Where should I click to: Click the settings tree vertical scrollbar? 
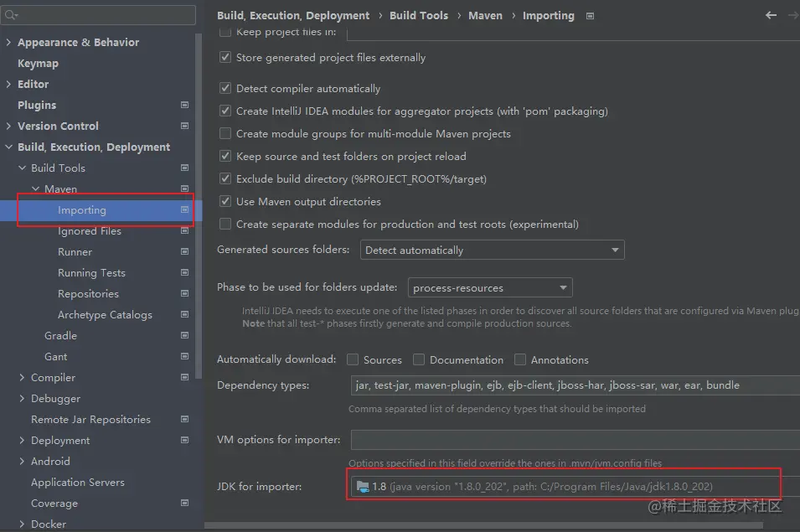coord(199,207)
